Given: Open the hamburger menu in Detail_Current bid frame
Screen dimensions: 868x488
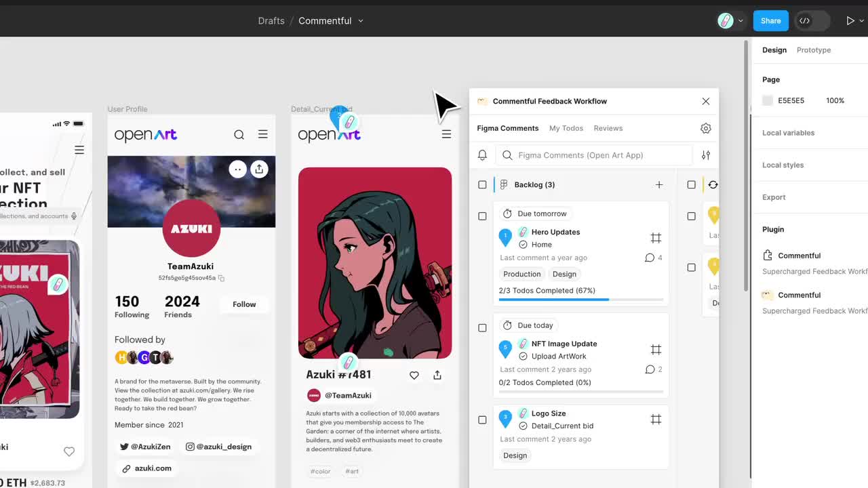Looking at the screenshot, I should (446, 134).
